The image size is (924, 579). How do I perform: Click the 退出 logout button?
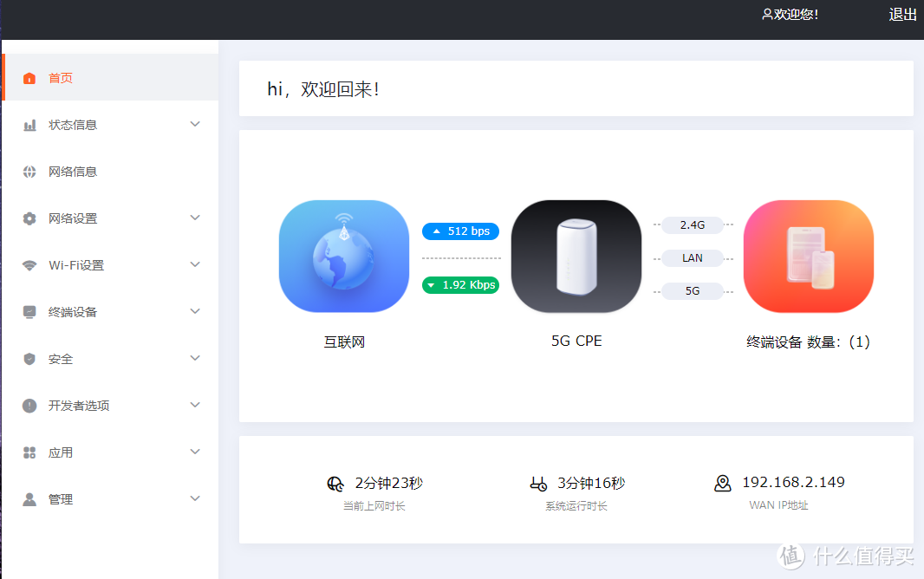pyautogui.click(x=902, y=15)
